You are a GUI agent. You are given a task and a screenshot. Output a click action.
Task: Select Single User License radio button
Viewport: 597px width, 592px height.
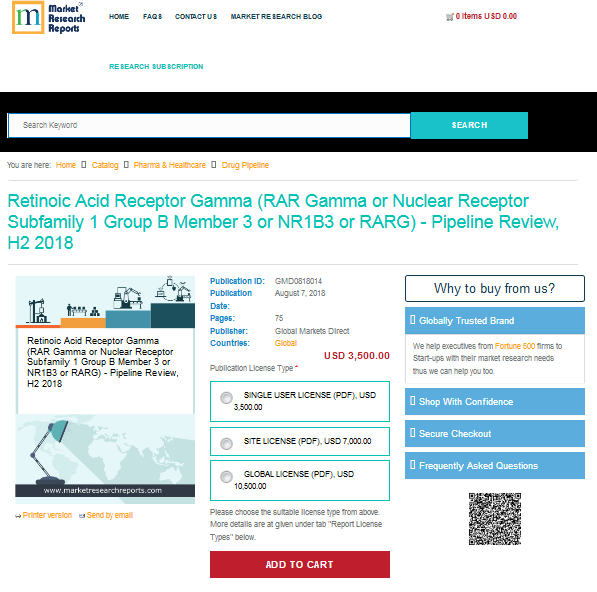click(226, 398)
